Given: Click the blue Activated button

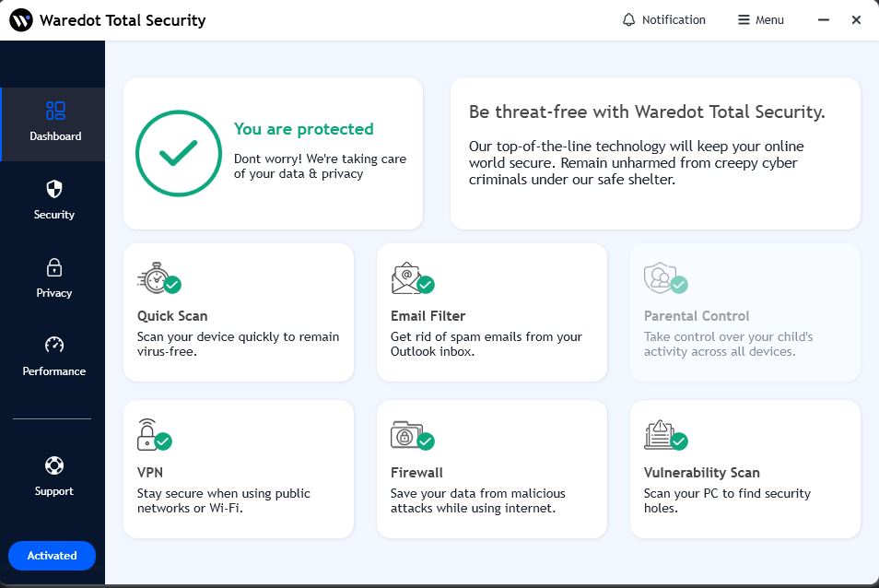Looking at the screenshot, I should pyautogui.click(x=52, y=556).
